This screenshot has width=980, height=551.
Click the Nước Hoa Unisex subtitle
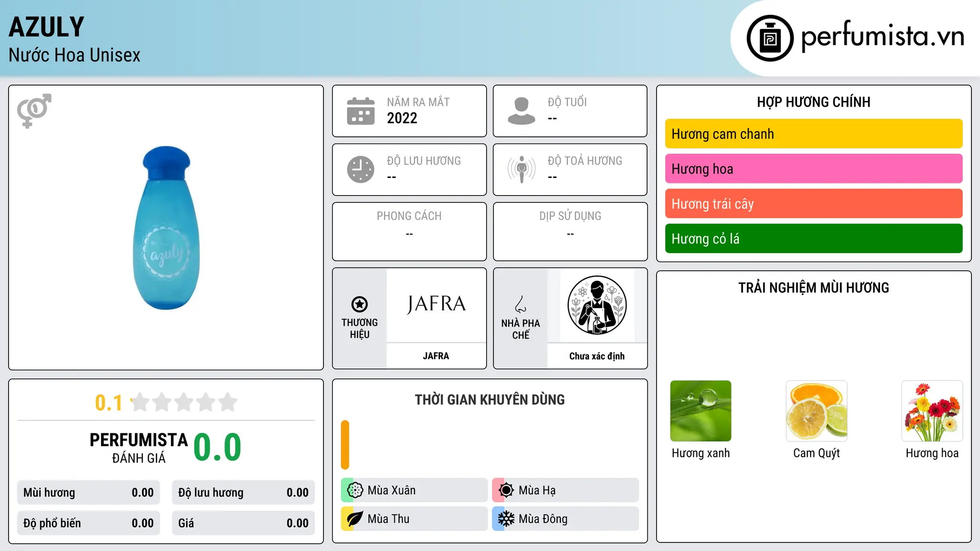(74, 55)
